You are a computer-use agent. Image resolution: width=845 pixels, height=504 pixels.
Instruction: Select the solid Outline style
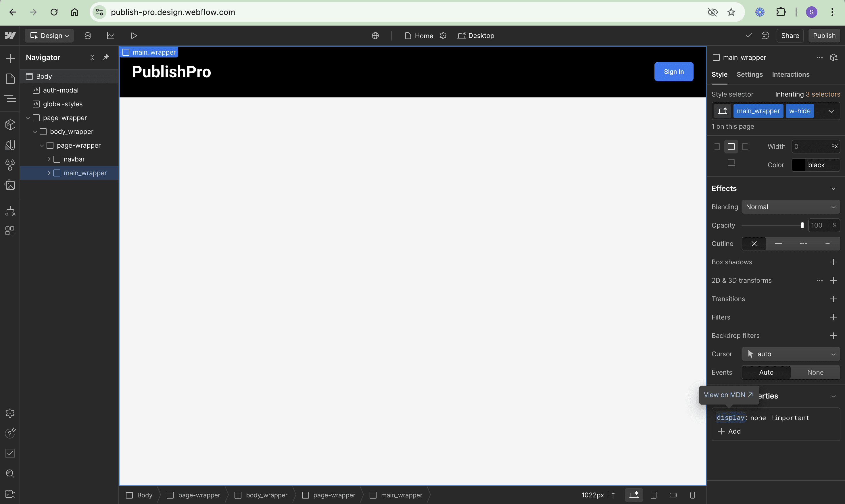[x=778, y=243]
